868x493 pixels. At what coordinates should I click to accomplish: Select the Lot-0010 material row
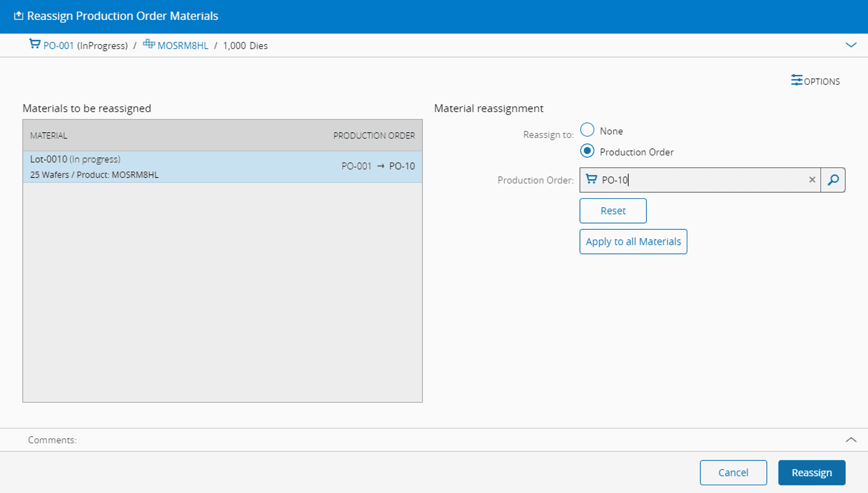coord(222,167)
